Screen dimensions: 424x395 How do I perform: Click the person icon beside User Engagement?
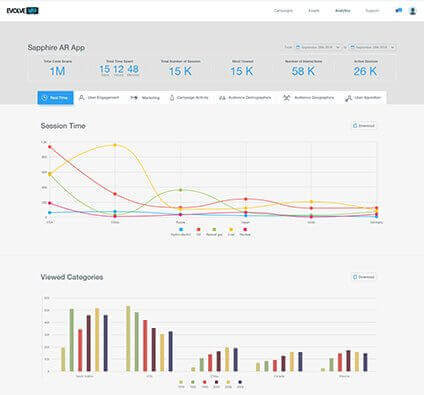[81, 98]
